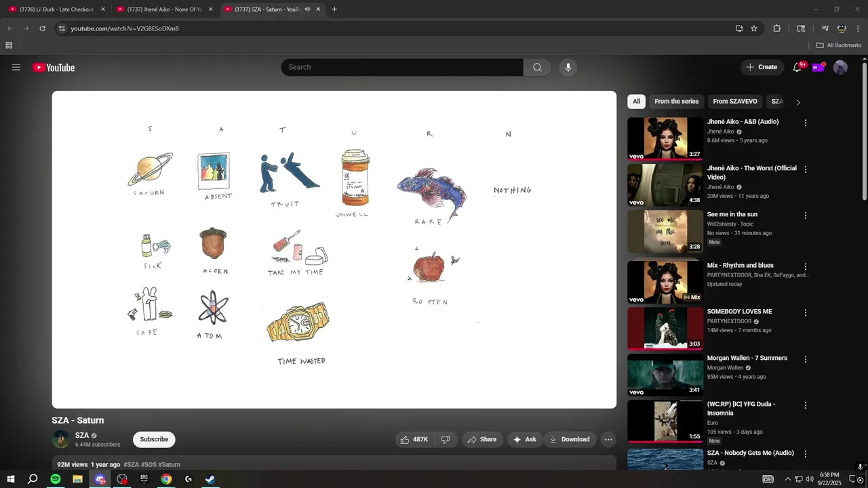Select the partially visible SZA chip

(x=777, y=102)
